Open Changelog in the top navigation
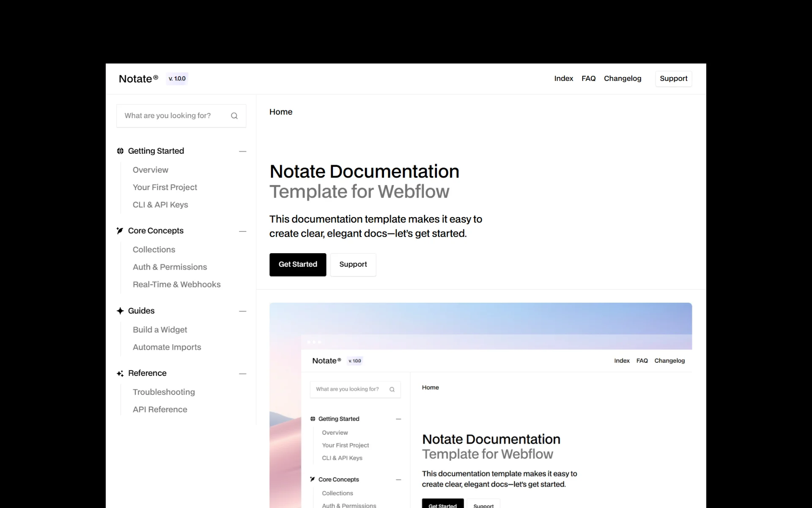Image resolution: width=812 pixels, height=508 pixels. point(622,79)
